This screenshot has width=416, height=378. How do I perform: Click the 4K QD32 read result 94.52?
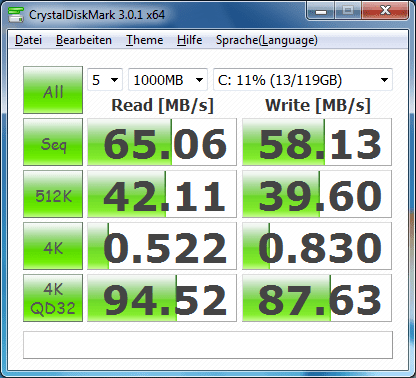162,298
